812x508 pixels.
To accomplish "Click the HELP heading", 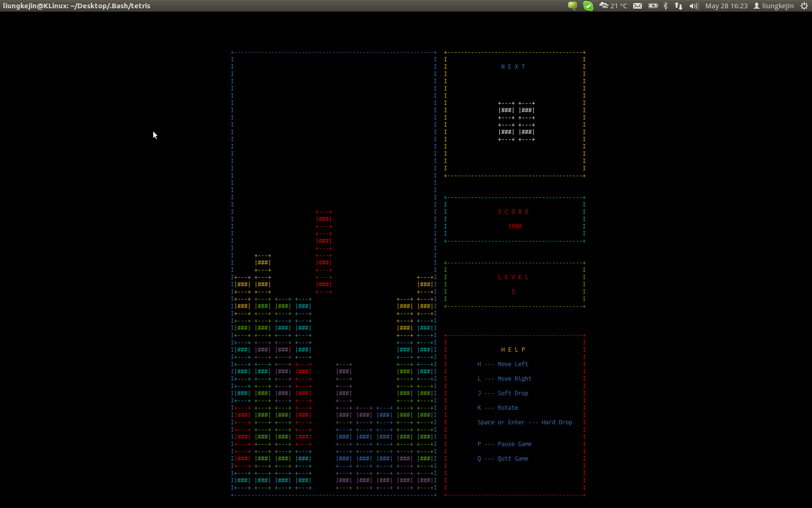I will (x=513, y=350).
